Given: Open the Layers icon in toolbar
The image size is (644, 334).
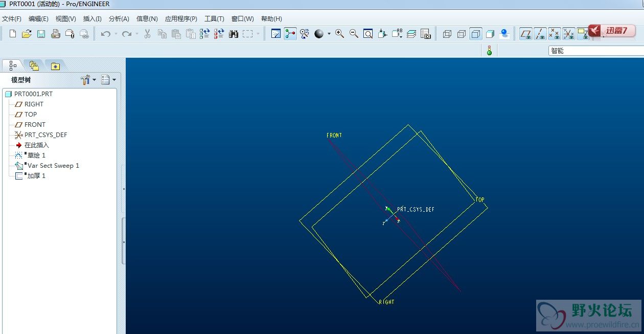Looking at the screenshot, I should click(411, 34).
